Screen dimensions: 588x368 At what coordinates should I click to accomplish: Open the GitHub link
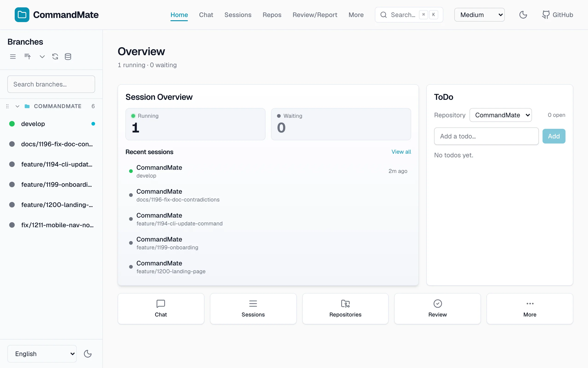(x=557, y=15)
